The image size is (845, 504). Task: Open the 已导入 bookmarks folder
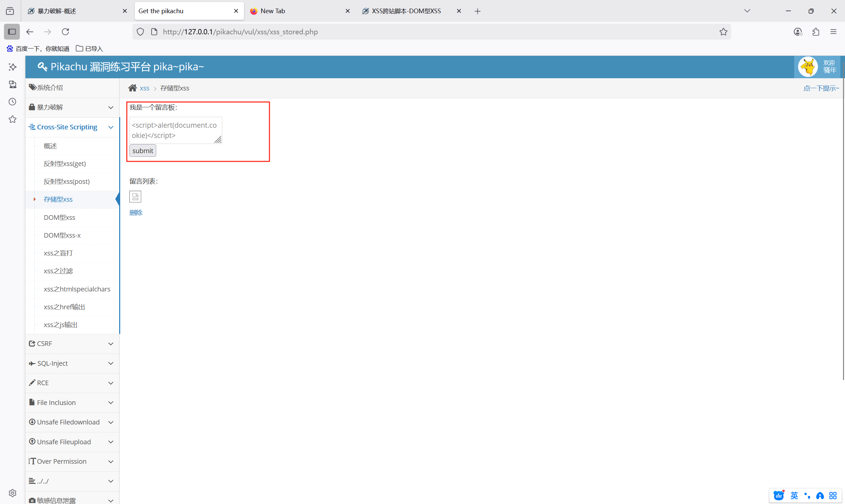pyautogui.click(x=89, y=49)
